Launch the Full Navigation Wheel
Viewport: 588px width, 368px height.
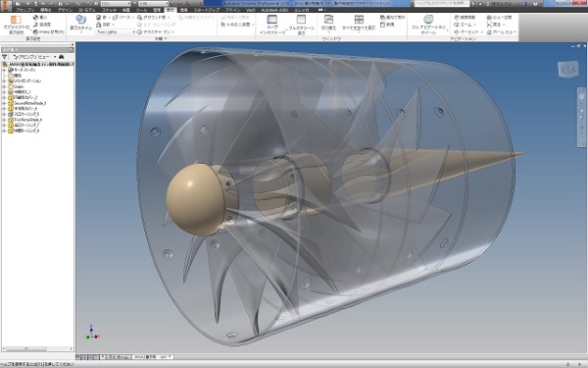(x=428, y=25)
